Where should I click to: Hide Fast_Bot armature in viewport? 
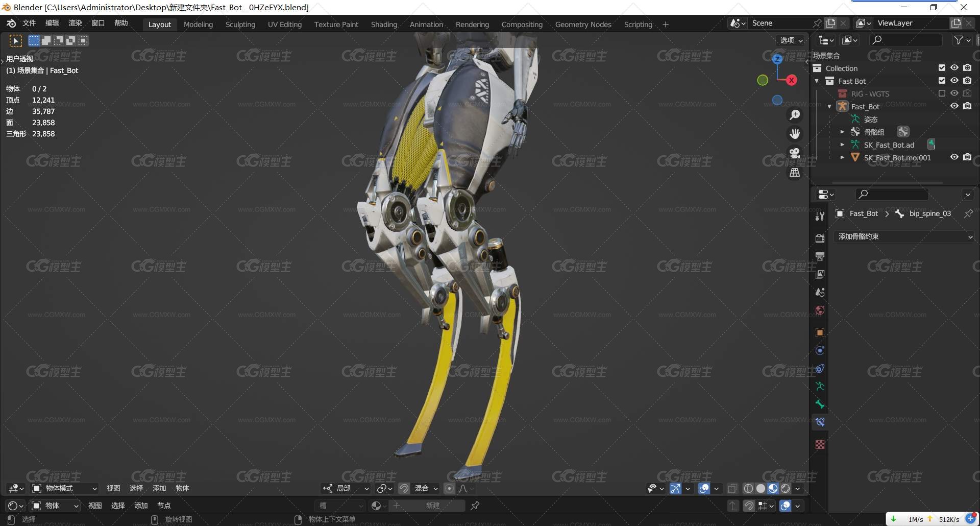coord(954,106)
